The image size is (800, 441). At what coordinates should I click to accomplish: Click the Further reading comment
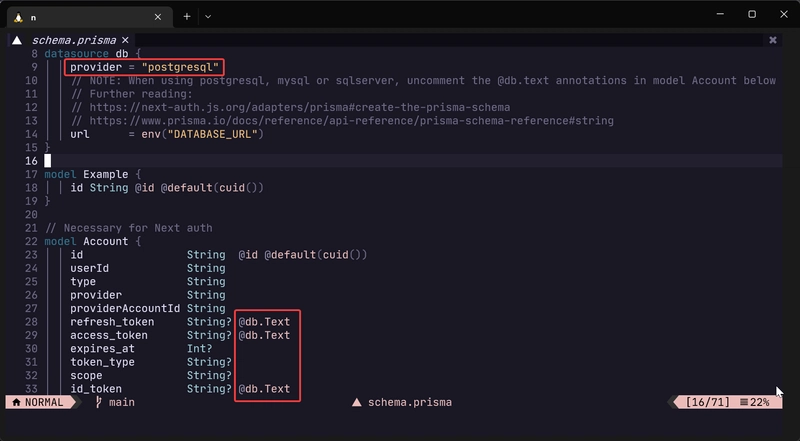click(132, 94)
